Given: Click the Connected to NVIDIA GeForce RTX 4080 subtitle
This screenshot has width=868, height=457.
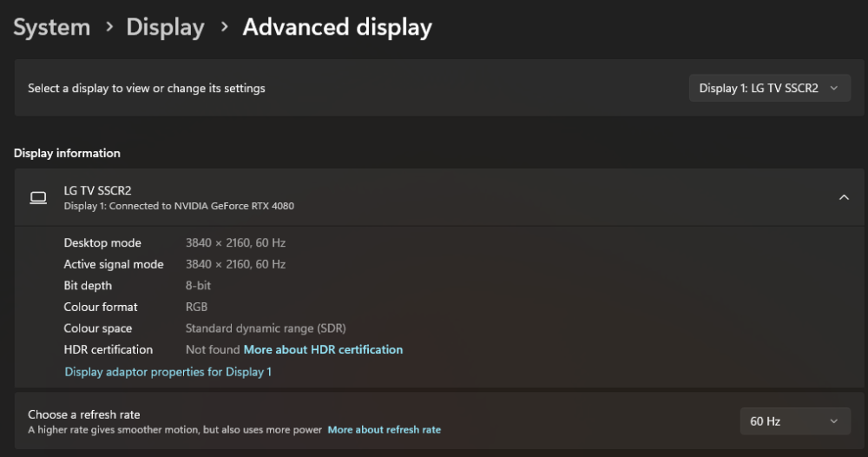Looking at the screenshot, I should pyautogui.click(x=179, y=207).
